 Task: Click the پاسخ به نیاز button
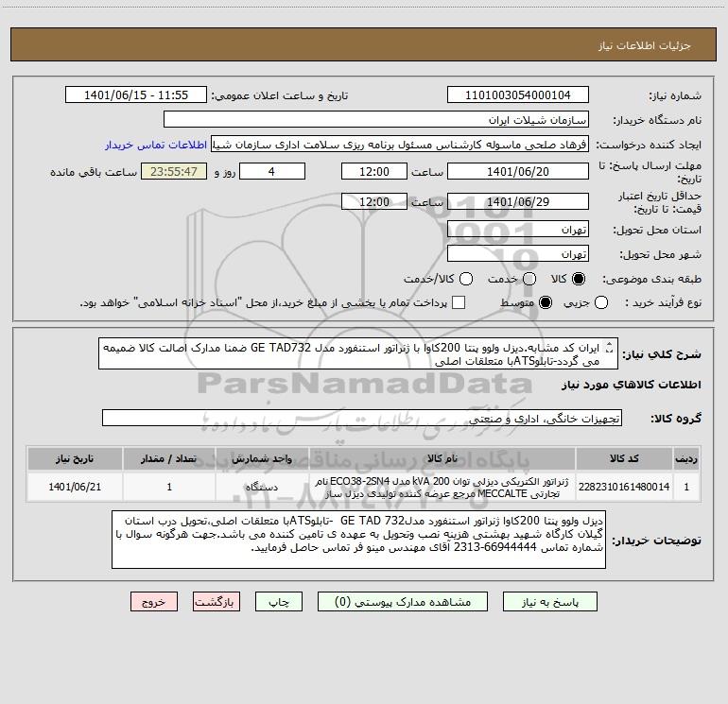pos(550,602)
